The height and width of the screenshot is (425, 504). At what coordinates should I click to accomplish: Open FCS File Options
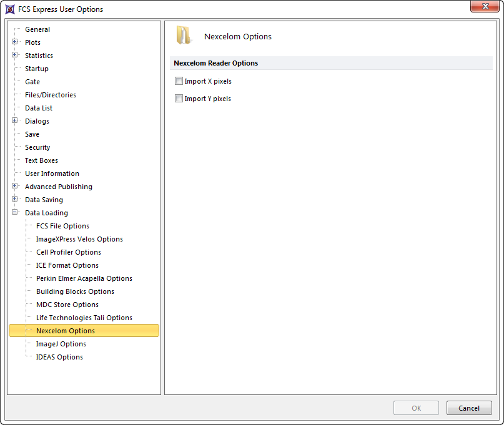[62, 226]
